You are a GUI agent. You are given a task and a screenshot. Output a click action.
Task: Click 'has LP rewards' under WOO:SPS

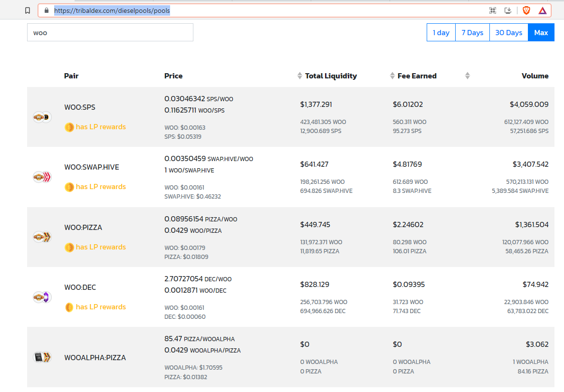pos(101,126)
